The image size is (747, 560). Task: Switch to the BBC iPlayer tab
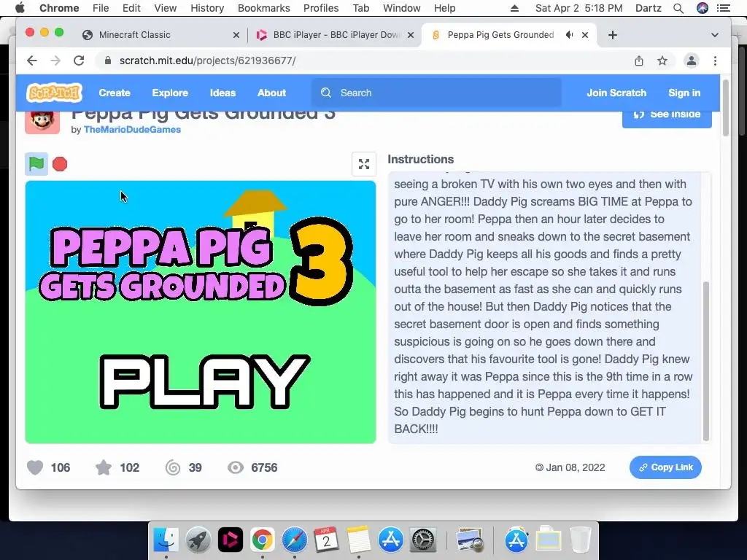[x=336, y=35]
